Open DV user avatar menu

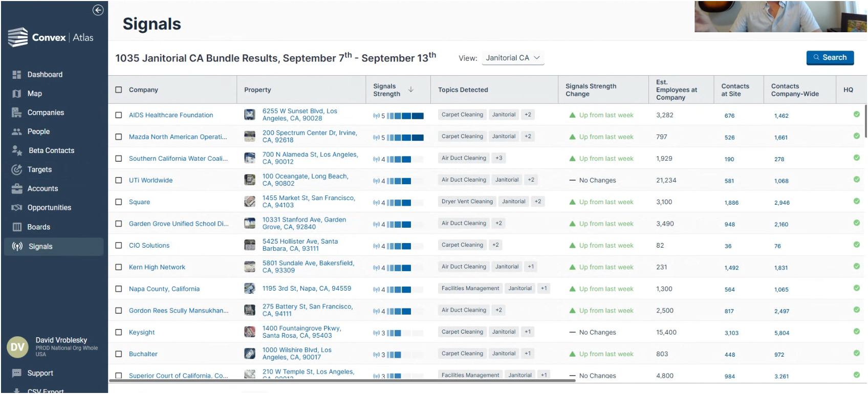coord(18,347)
